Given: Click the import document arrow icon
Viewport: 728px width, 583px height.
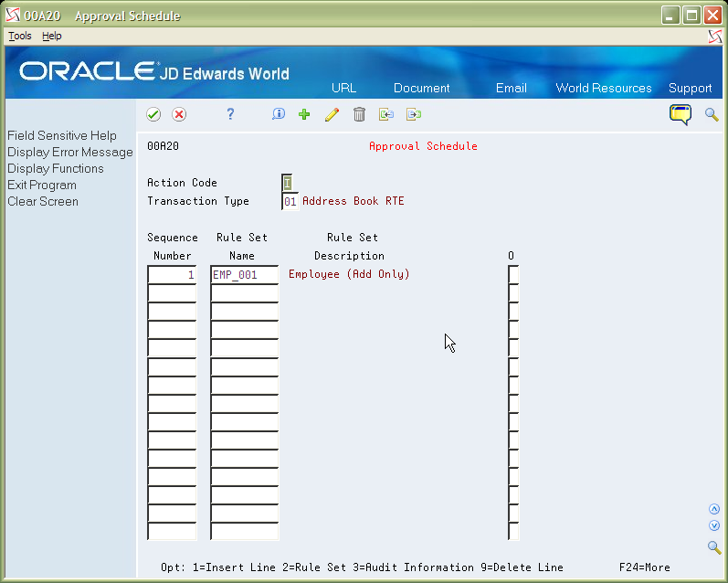Looking at the screenshot, I should [x=385, y=114].
